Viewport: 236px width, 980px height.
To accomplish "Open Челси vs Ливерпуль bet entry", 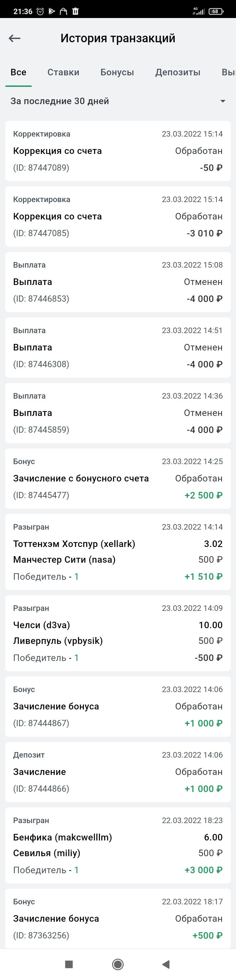I will click(x=118, y=633).
